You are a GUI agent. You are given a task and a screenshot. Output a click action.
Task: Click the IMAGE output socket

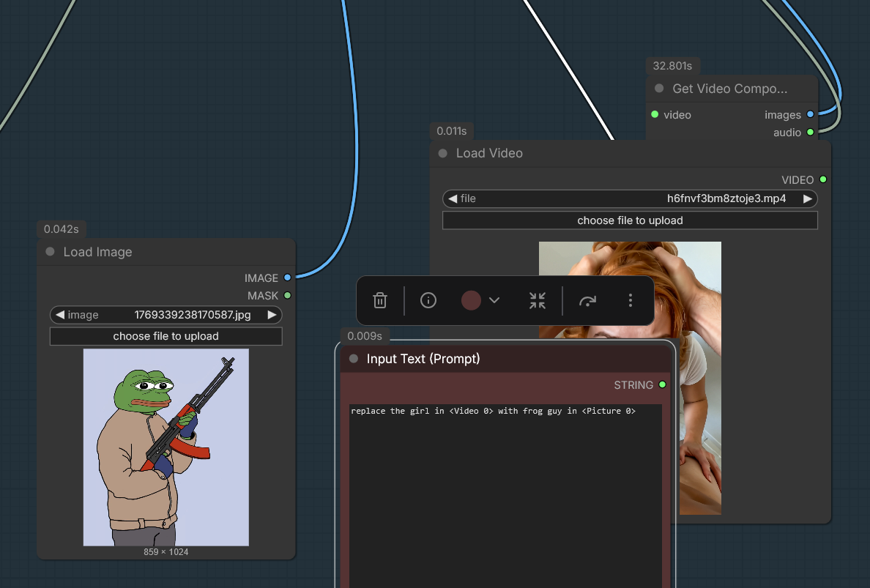coord(287,278)
